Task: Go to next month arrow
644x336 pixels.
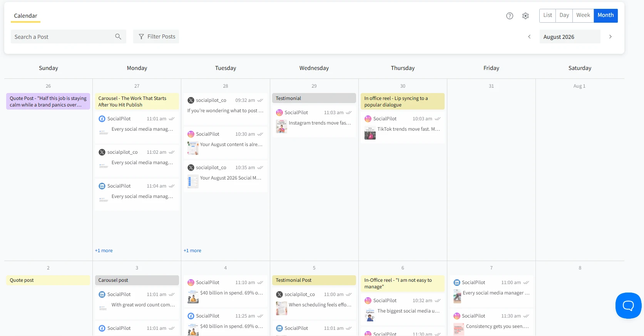Action: tap(610, 37)
